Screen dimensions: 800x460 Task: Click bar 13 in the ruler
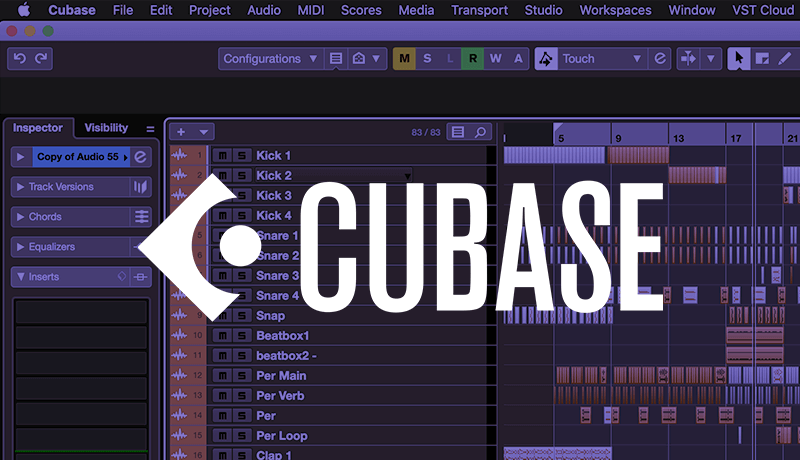(679, 138)
